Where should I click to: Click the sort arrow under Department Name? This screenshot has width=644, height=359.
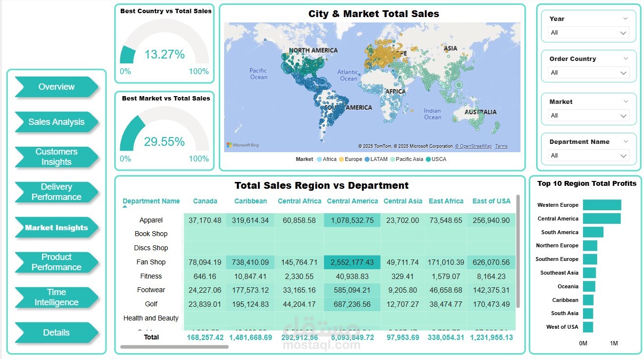coord(125,207)
